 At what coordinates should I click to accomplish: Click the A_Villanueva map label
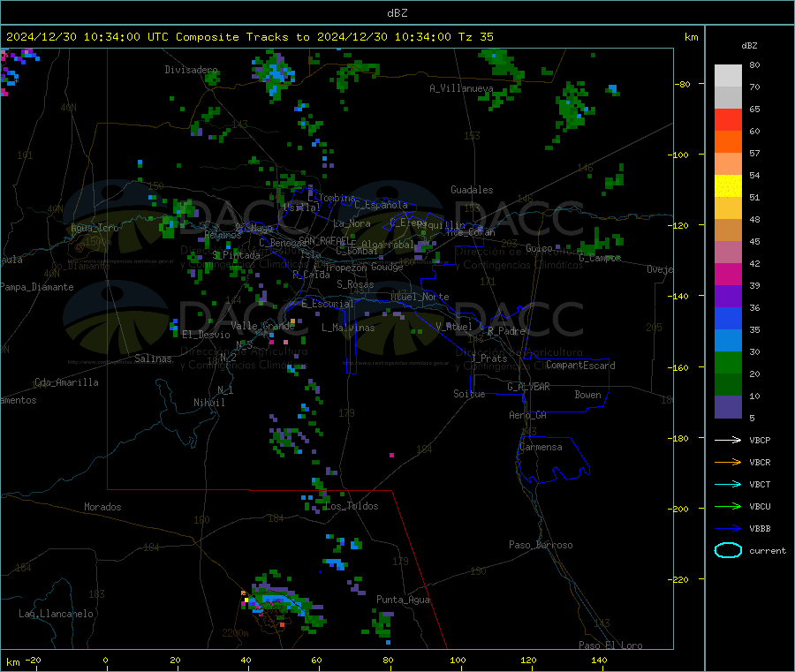461,88
